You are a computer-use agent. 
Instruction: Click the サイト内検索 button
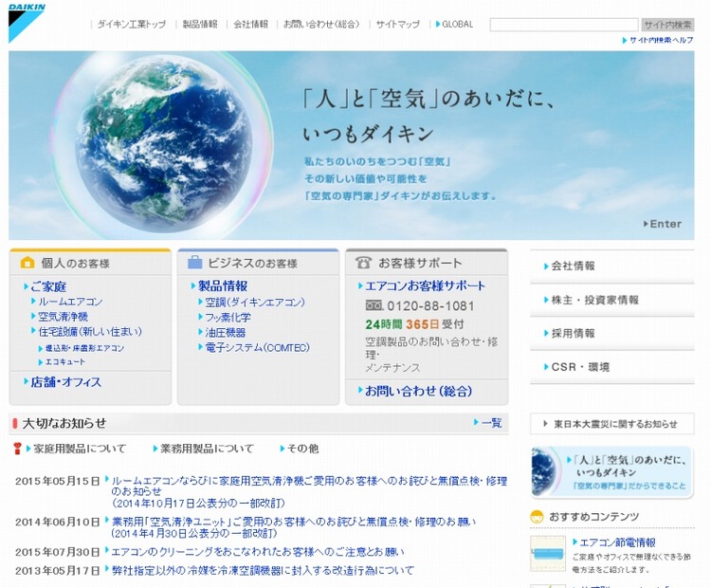pos(667,25)
